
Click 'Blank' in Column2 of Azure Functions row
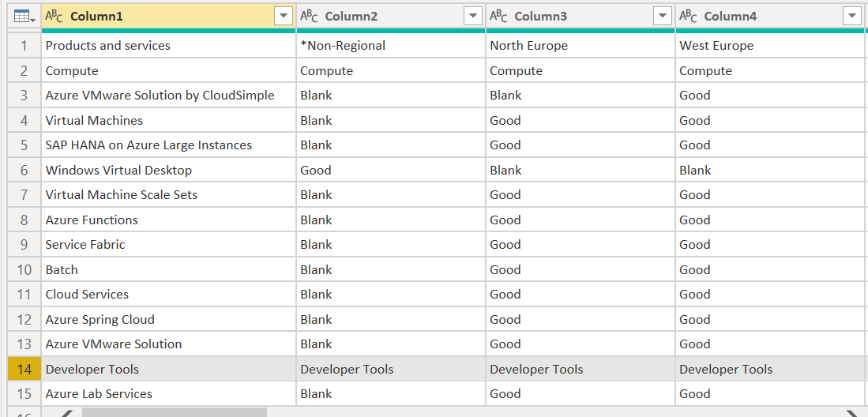pos(391,220)
